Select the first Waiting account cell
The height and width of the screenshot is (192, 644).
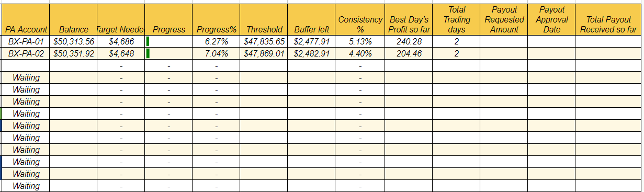(x=26, y=77)
